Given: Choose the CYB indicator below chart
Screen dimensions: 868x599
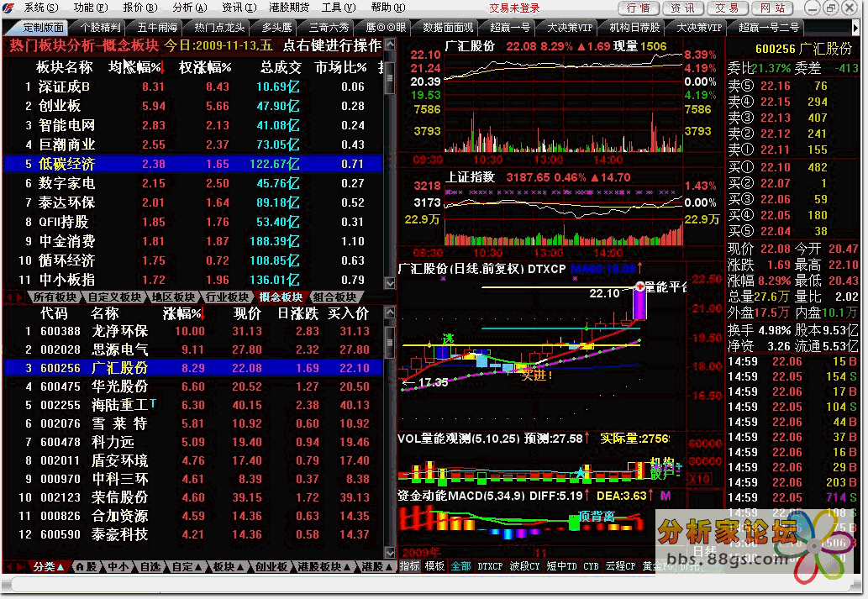Looking at the screenshot, I should pos(591,566).
